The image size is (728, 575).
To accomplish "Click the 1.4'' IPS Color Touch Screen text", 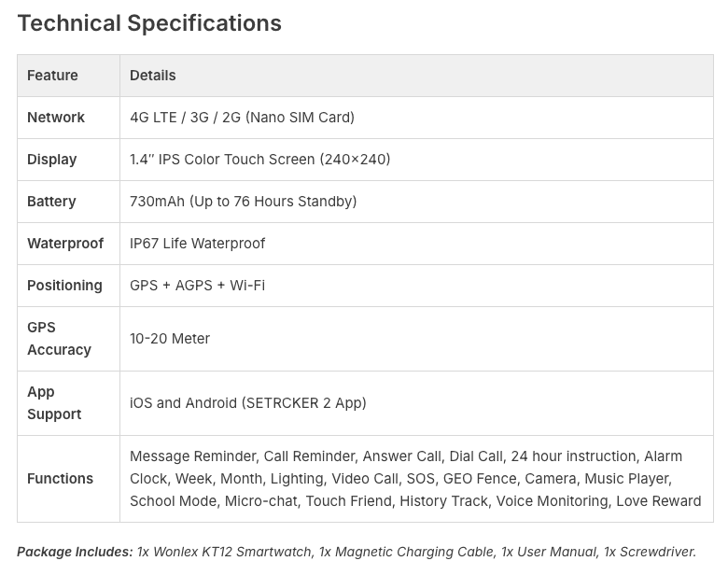I will tap(259, 160).
